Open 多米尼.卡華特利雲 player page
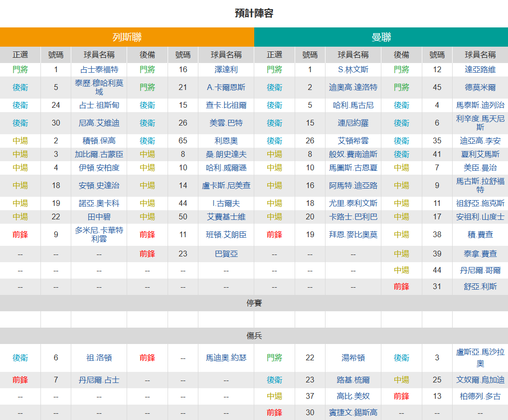 coord(99,235)
